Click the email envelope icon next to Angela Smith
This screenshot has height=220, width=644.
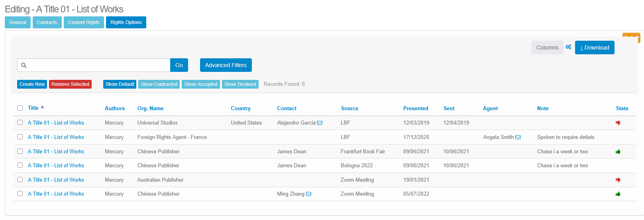tap(518, 137)
